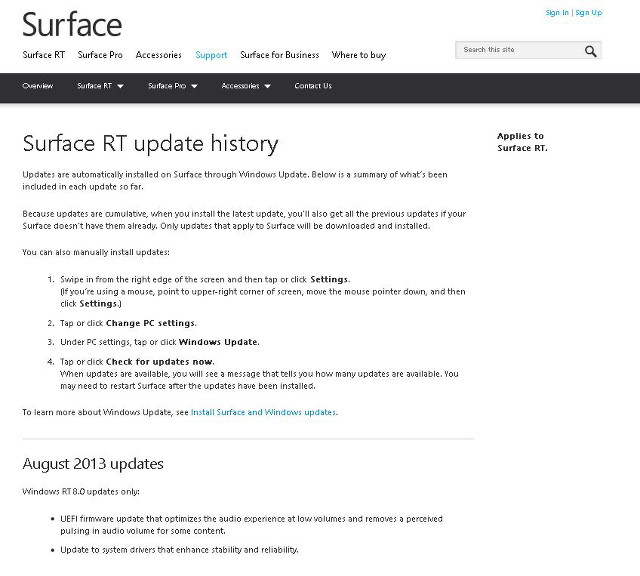Expand Surface RT dropdown in dark bar
The image size is (640, 576).
click(100, 86)
